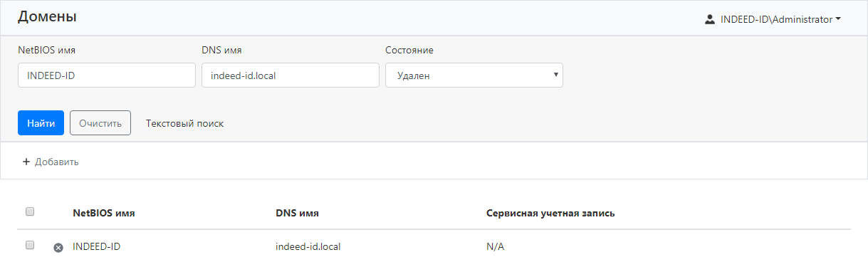Switch to Текстовый поиск mode

184,123
